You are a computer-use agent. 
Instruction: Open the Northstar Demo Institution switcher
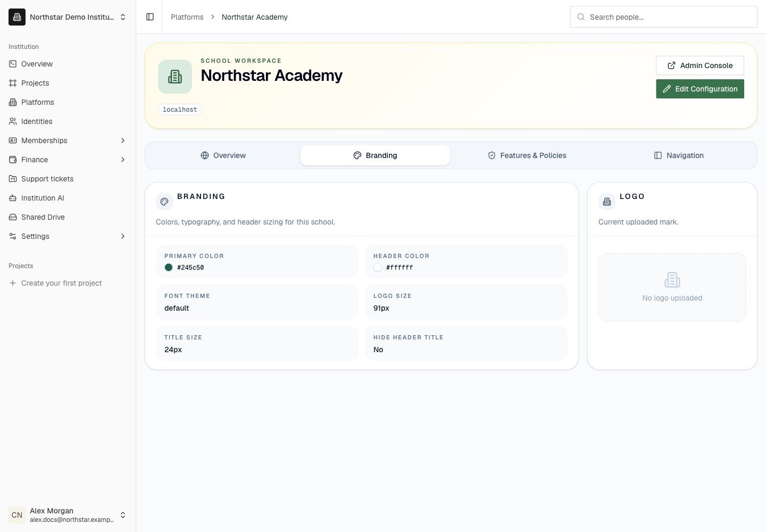(68, 17)
